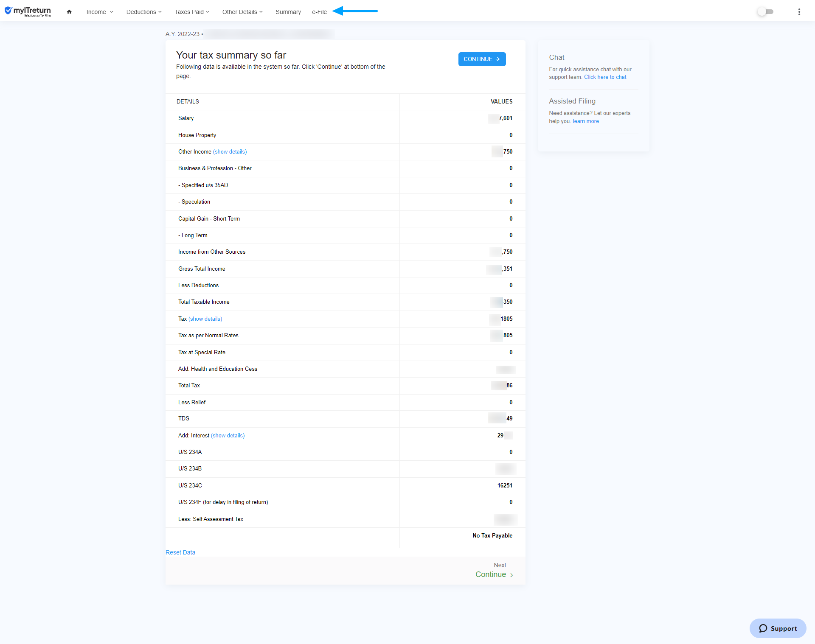Click show details for Other Income
The width and height of the screenshot is (815, 644).
[230, 151]
